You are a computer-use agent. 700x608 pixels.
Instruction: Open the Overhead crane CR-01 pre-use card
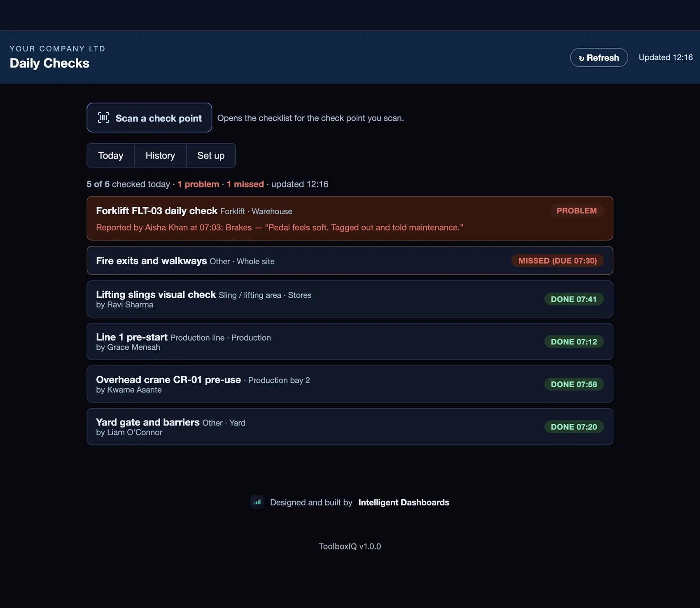(350, 384)
